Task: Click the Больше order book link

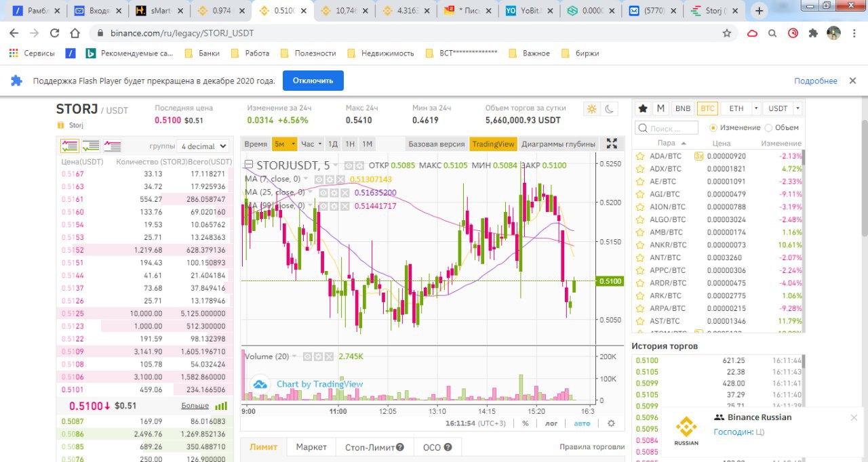Action: [195, 406]
